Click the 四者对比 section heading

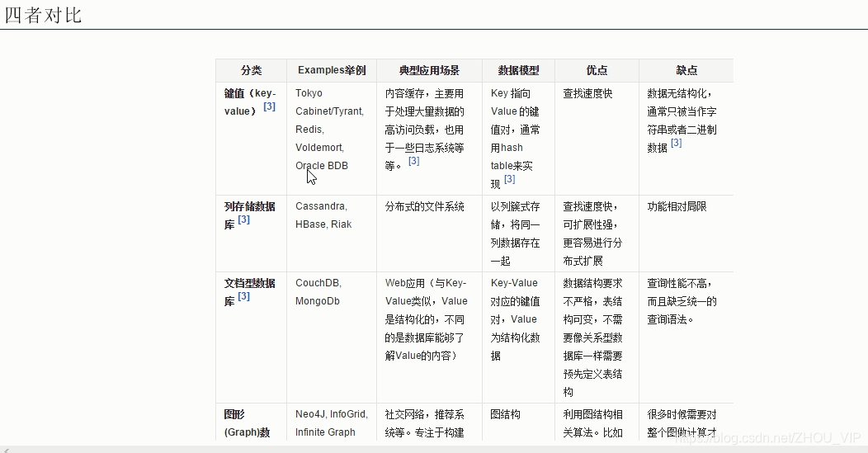43,15
